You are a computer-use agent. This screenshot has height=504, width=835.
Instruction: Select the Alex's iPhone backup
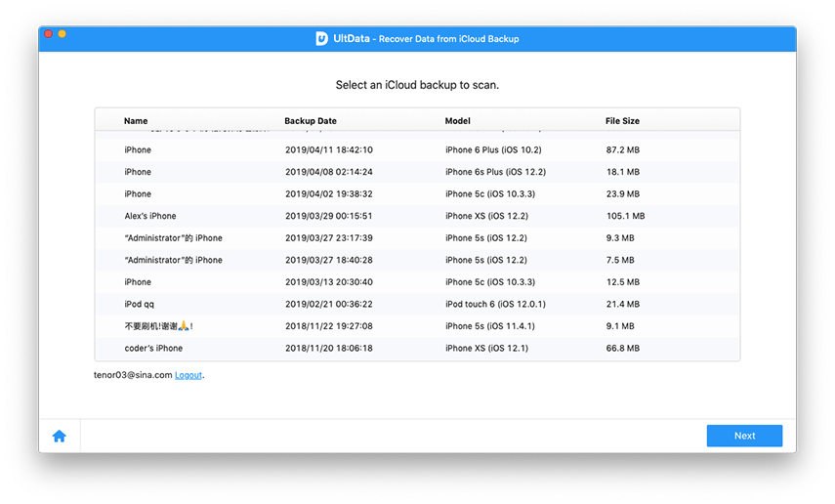point(417,216)
